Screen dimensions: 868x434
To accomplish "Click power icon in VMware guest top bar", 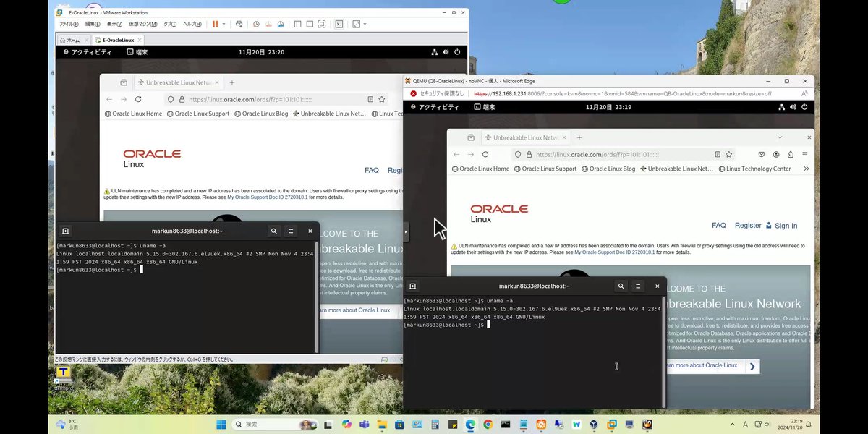I will (x=457, y=52).
